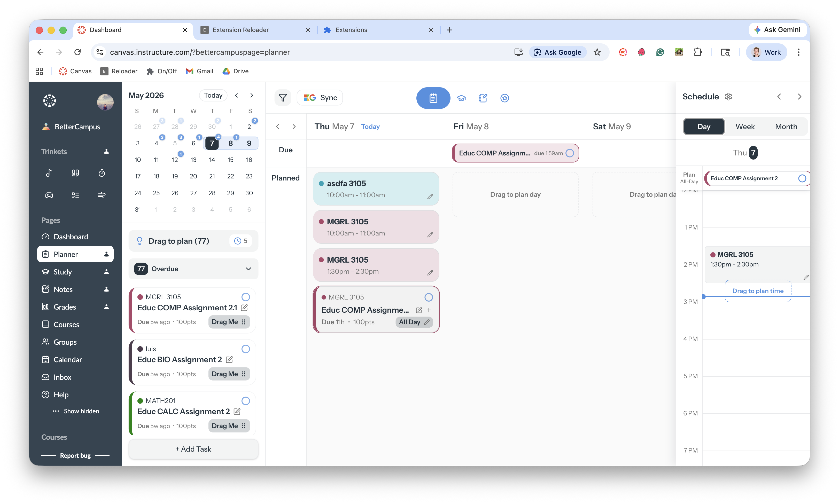Click Report bug link
Screen dimensions: 839x504
[75, 455]
